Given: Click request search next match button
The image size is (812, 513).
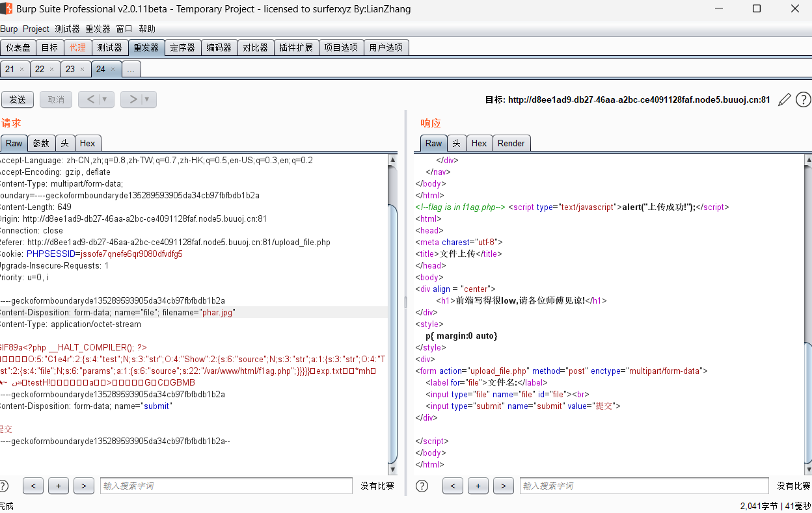Looking at the screenshot, I should click(x=83, y=486).
